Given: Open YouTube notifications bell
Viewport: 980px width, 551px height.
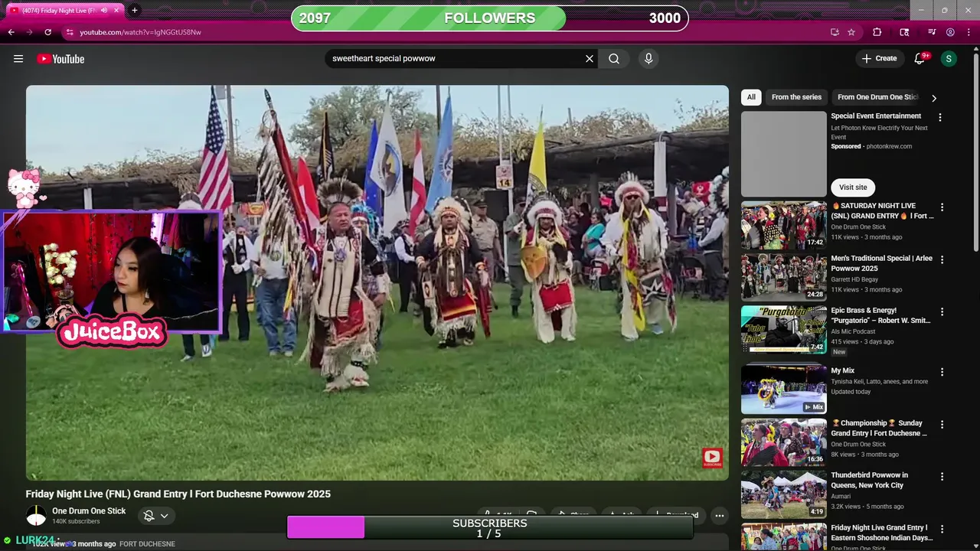Looking at the screenshot, I should [x=920, y=59].
